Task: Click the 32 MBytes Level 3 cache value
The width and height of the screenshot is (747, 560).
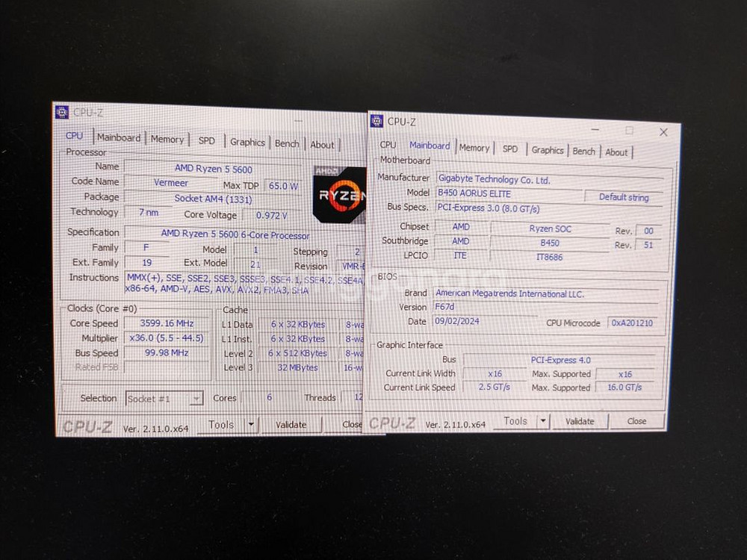Action: click(x=298, y=367)
